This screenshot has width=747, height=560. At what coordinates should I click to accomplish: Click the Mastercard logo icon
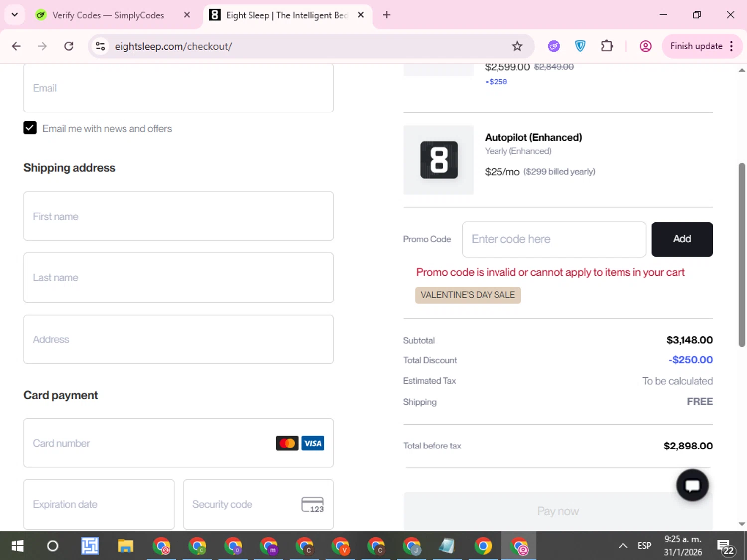point(287,443)
